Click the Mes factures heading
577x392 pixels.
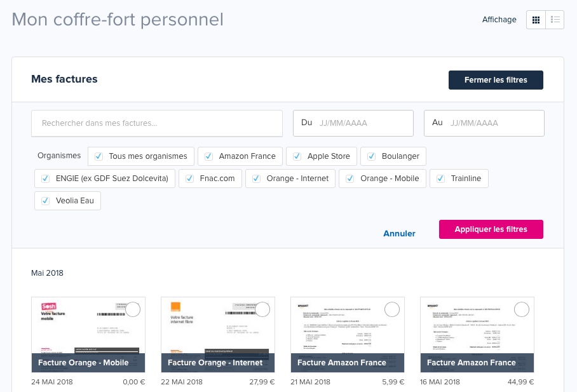pos(64,79)
